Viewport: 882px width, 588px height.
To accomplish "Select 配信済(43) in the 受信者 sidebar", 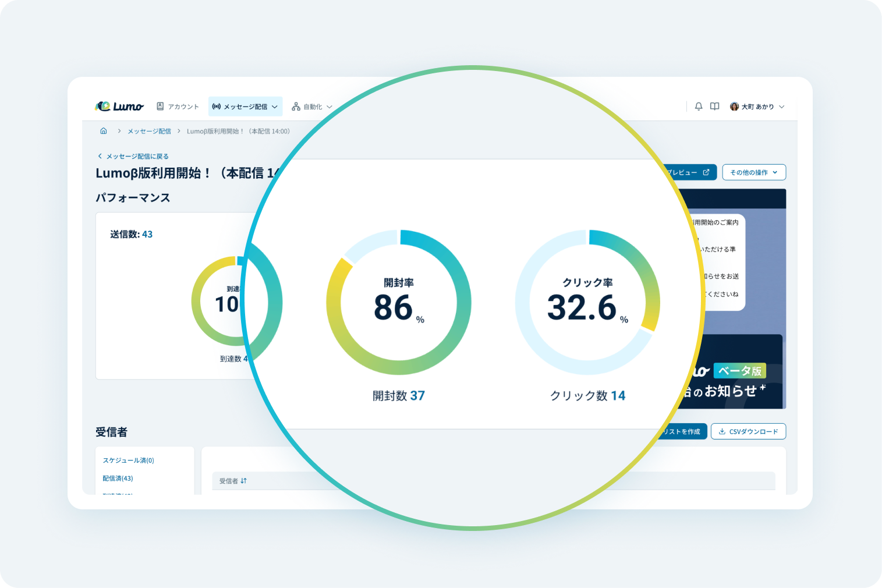I will point(117,478).
